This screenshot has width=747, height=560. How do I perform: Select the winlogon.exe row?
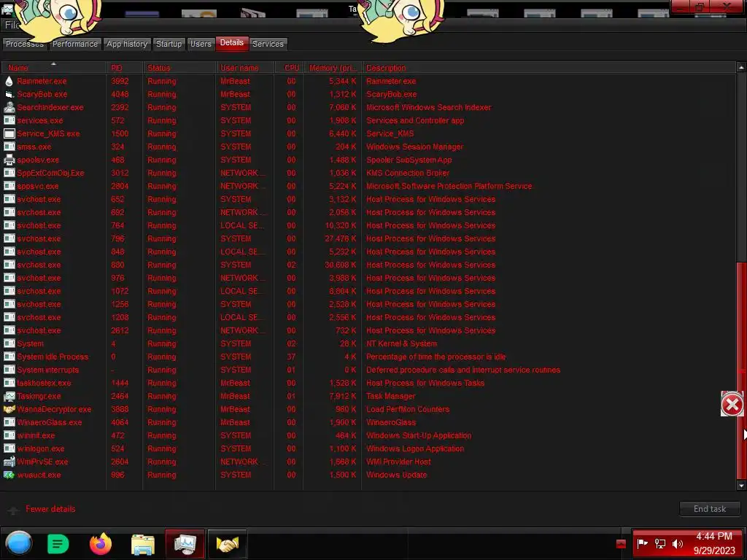click(368, 448)
